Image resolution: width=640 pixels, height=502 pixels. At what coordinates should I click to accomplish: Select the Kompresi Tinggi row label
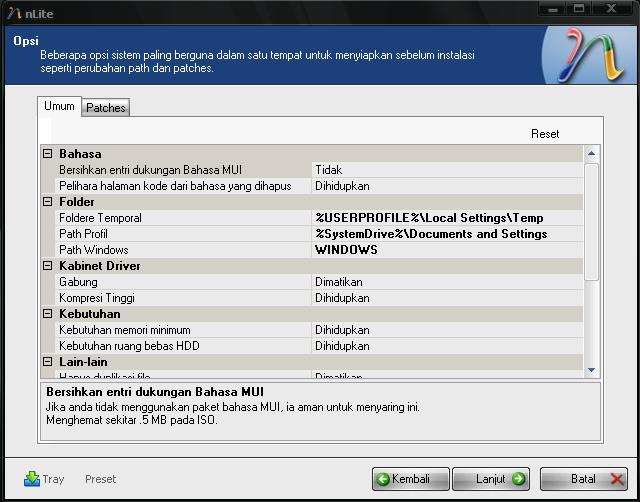click(x=97, y=298)
